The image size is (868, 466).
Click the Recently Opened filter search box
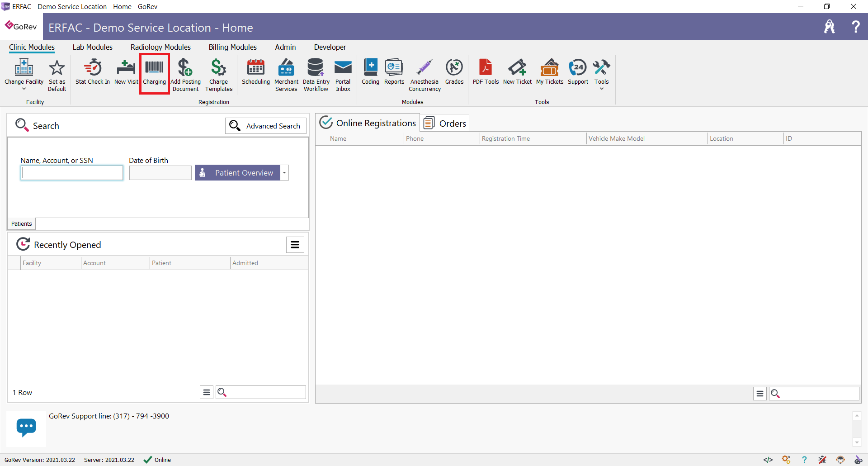tap(261, 392)
